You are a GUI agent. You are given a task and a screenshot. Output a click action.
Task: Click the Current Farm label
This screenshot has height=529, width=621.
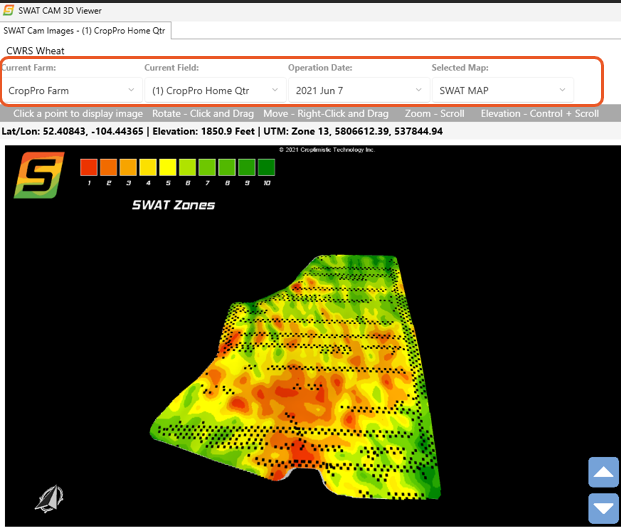[29, 68]
